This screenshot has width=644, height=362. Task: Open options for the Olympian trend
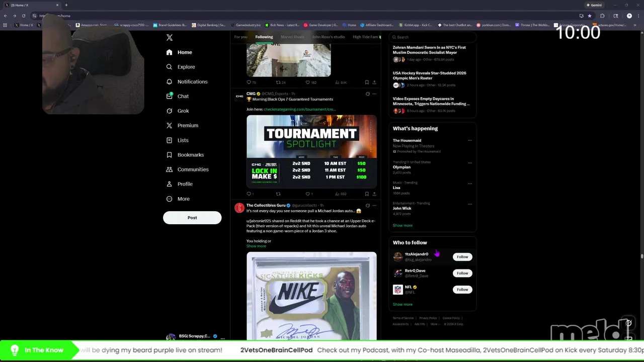(x=470, y=163)
